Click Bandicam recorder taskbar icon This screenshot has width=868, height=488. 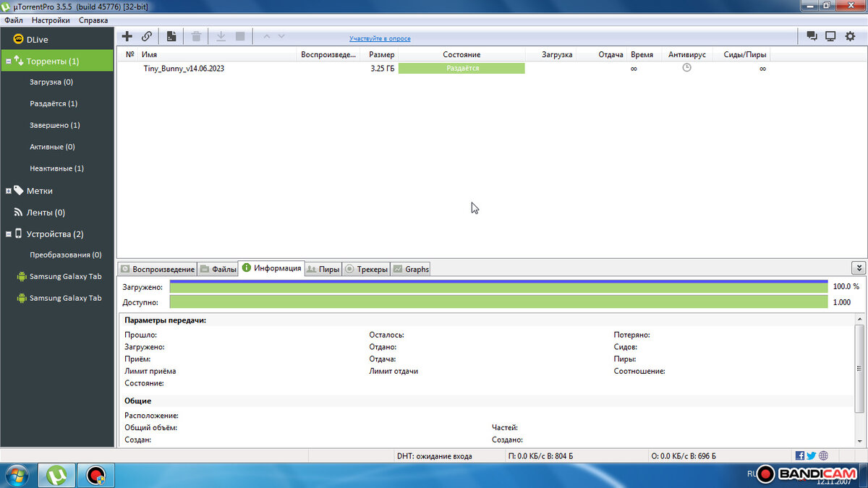tap(95, 476)
